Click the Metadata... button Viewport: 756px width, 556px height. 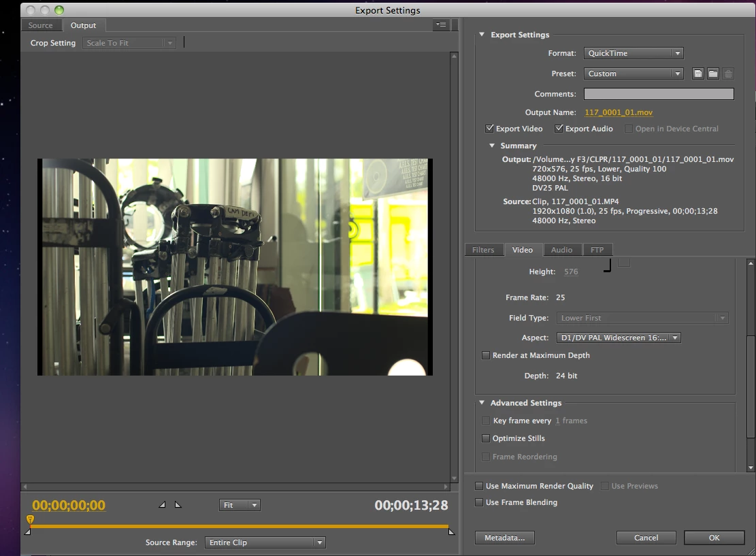coord(505,538)
